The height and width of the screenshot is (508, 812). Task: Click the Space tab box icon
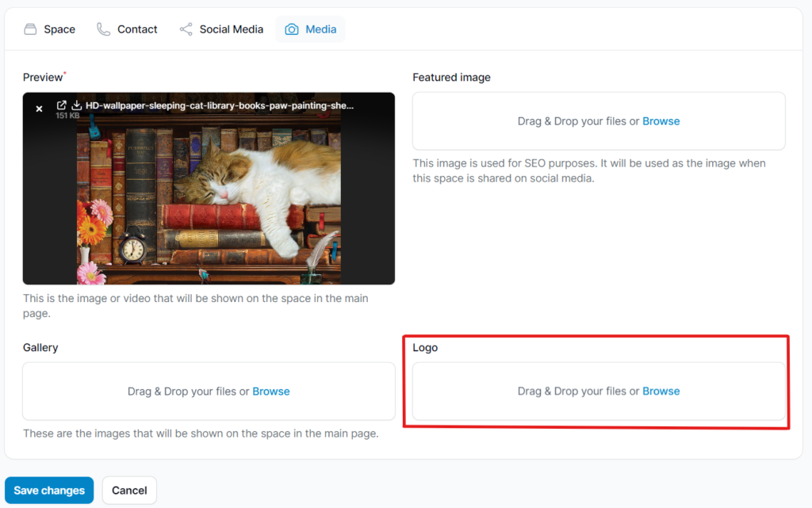click(31, 29)
